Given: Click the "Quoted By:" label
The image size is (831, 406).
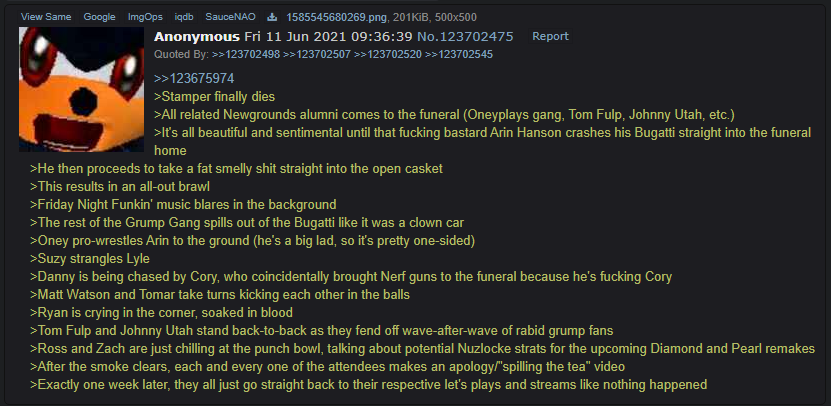Looking at the screenshot, I should click(x=182, y=54).
